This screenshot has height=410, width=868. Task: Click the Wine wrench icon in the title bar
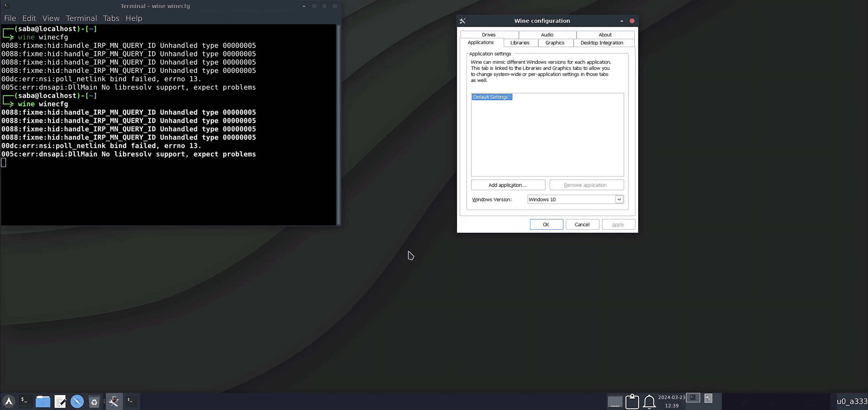(462, 21)
